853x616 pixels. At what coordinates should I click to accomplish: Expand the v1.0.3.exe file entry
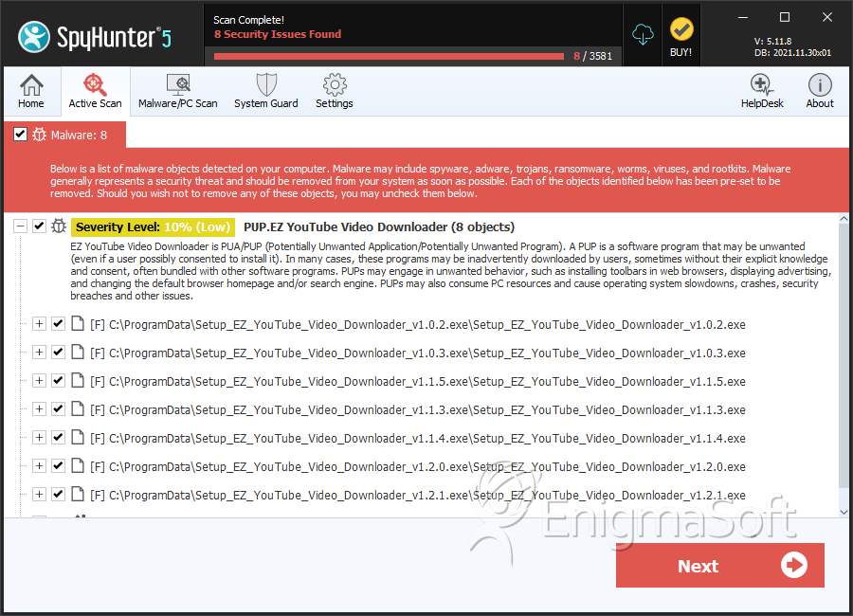[x=39, y=353]
